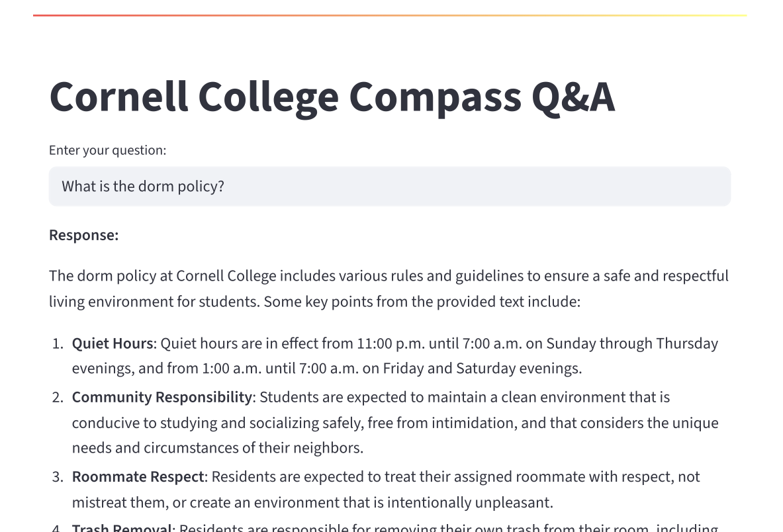Click the list number 2 marker
The height and width of the screenshot is (532, 783).
[x=58, y=397]
